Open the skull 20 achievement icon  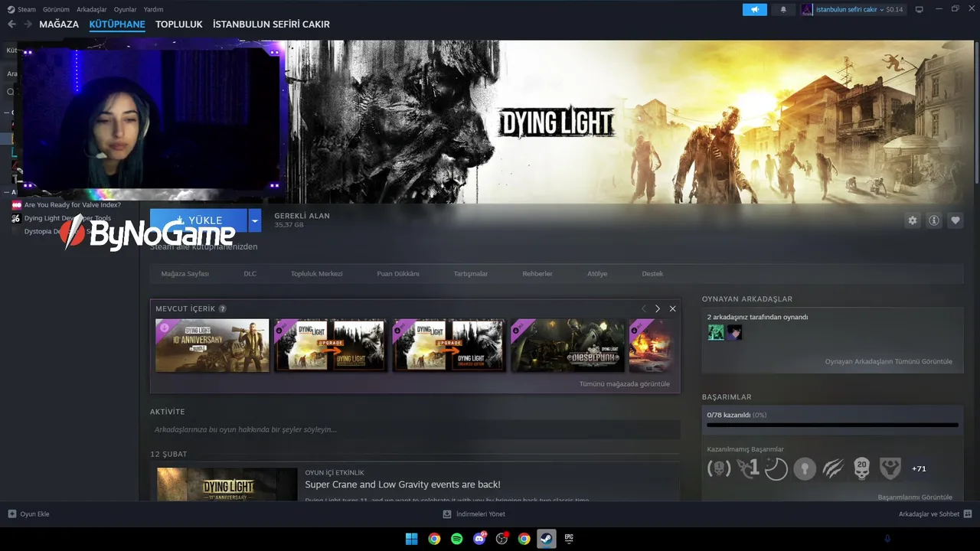(x=861, y=468)
